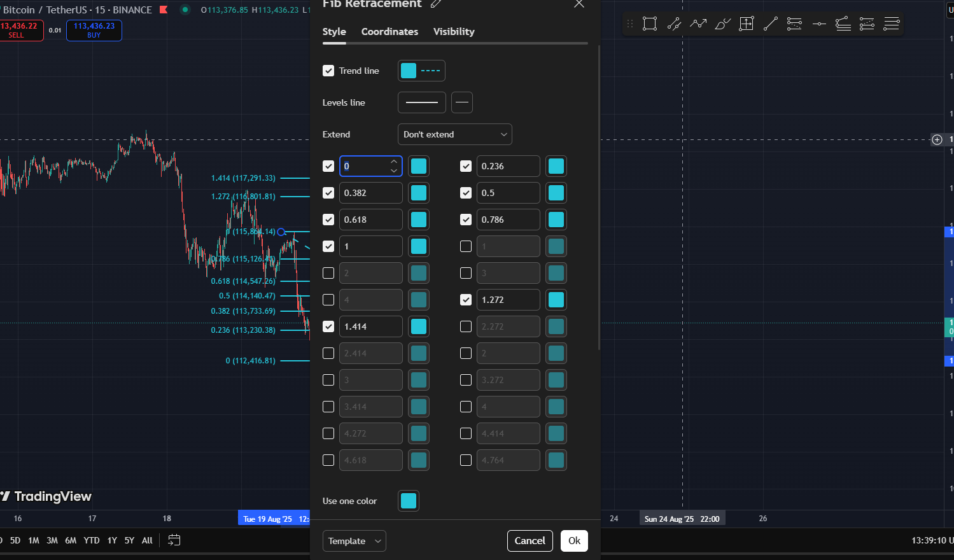Click the 1.272 level value input field
This screenshot has height=560, width=954.
[509, 300]
